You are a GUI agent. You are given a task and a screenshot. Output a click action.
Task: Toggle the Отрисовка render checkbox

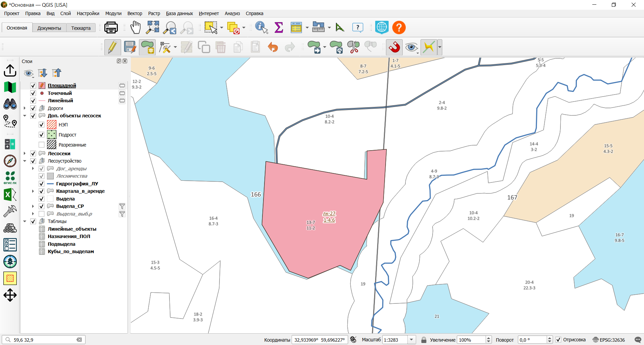[x=558, y=340]
